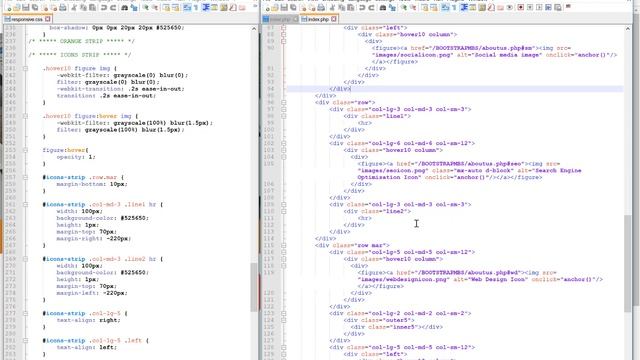Click Print icon in left window toolbar
The image size is (640, 360).
pos(63,7)
